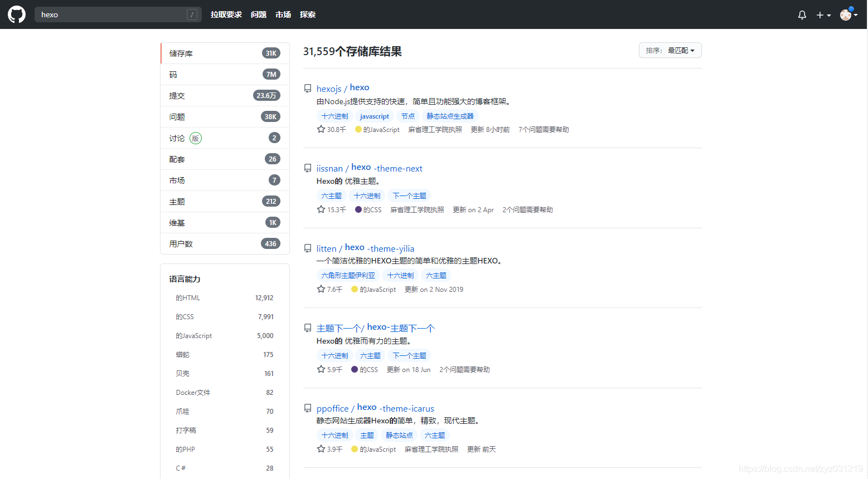
Task: Click 静态站点 tag under ppoffice hexo-theme-icarus
Action: 399,436
